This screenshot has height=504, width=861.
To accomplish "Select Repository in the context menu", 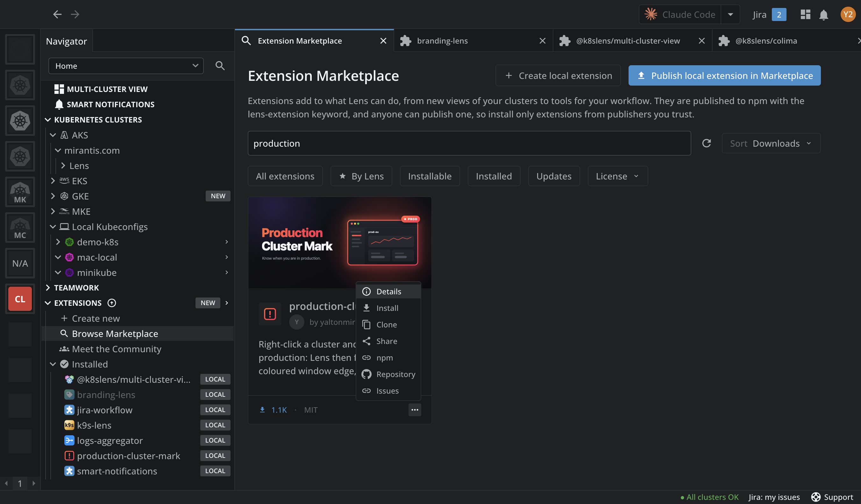I will tap(388, 374).
